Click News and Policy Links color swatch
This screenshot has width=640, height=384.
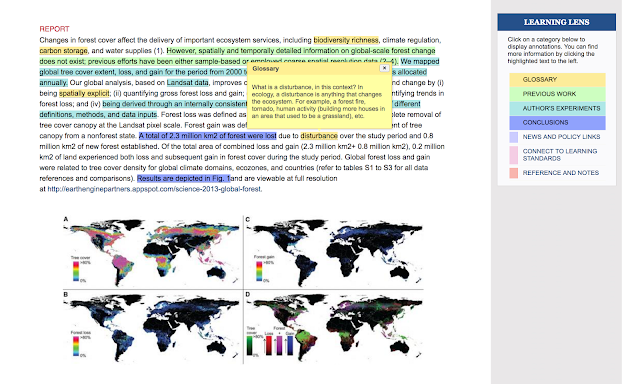tap(513, 137)
